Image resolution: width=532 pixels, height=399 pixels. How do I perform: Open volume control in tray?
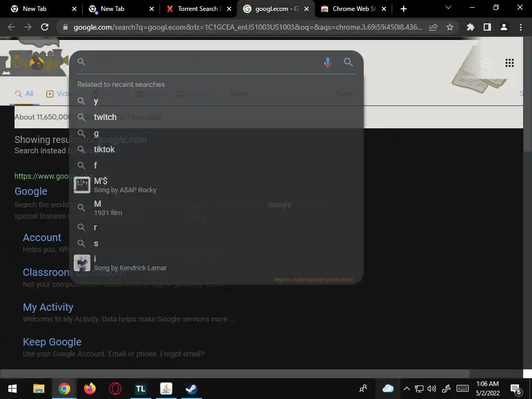(432, 389)
